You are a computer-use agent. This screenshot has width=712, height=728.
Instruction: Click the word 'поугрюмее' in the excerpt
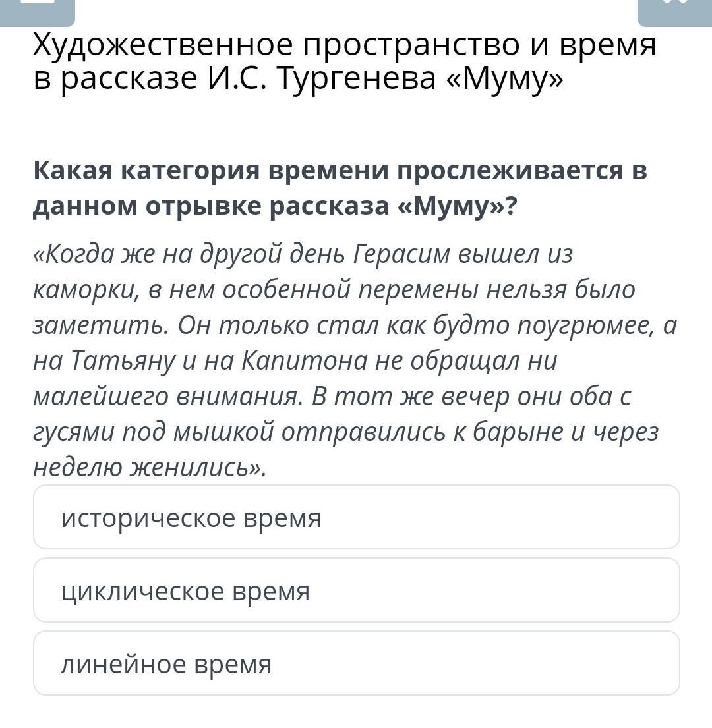[x=585, y=326]
